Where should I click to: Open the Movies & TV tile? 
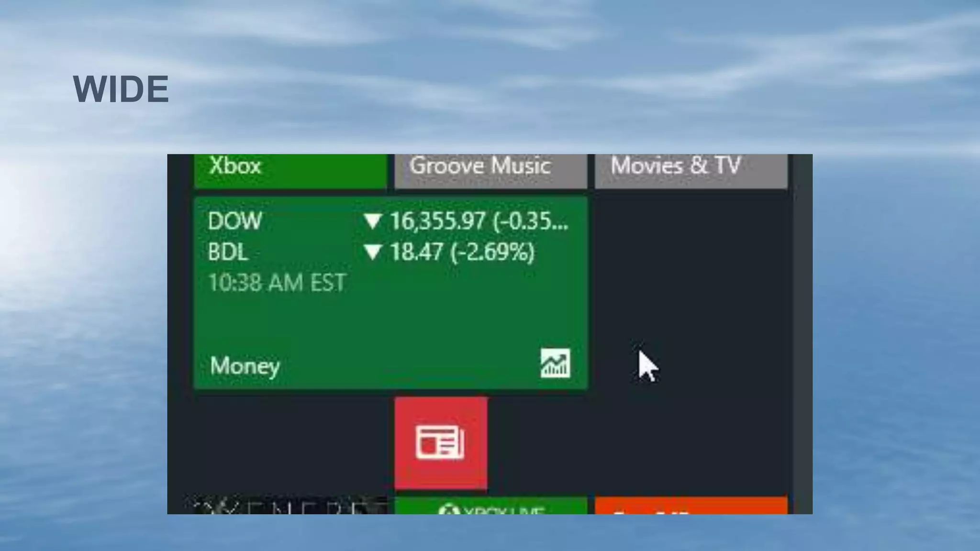pyautogui.click(x=690, y=170)
